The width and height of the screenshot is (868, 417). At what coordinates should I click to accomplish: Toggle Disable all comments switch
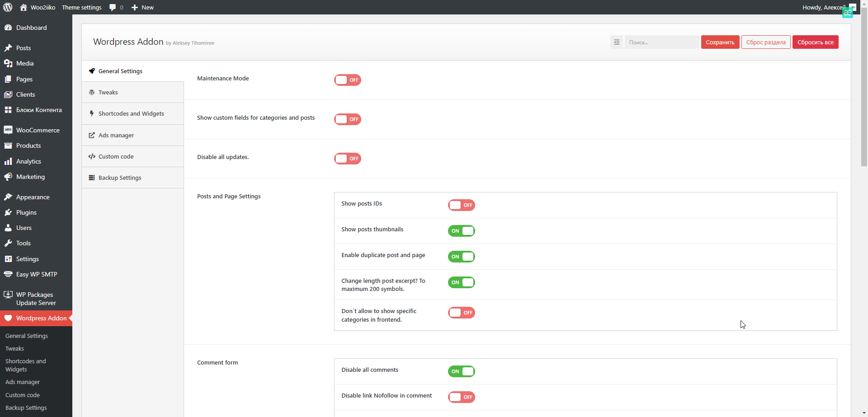pyautogui.click(x=462, y=371)
